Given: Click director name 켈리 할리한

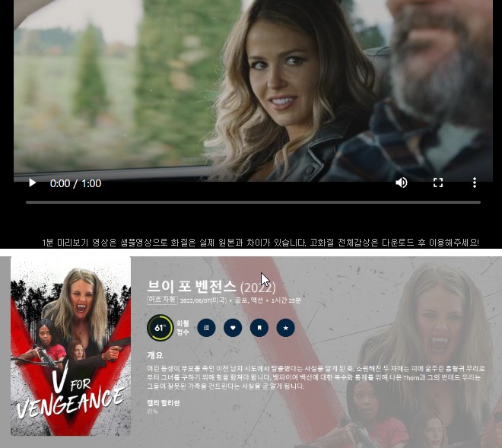Looking at the screenshot, I should [163, 402].
